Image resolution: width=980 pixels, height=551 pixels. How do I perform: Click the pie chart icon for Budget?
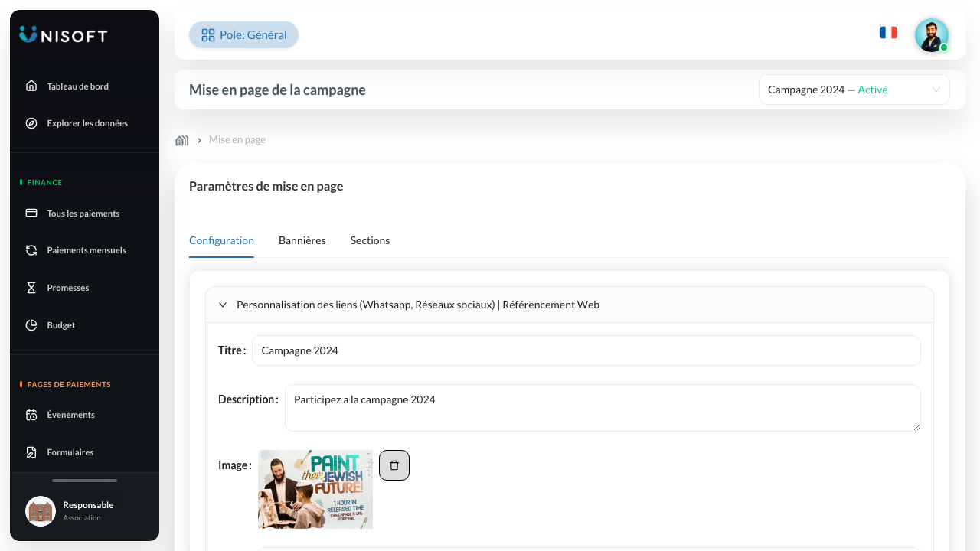pos(31,325)
